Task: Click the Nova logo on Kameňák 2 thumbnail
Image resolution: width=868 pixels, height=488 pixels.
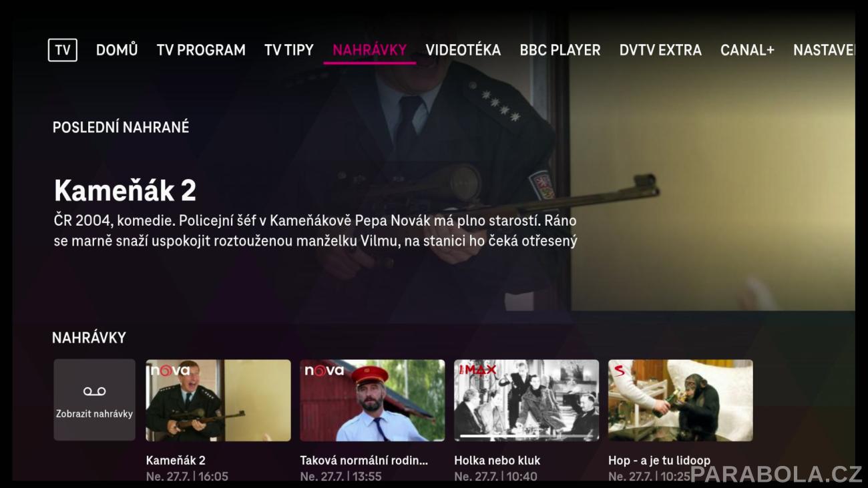Action: click(170, 371)
